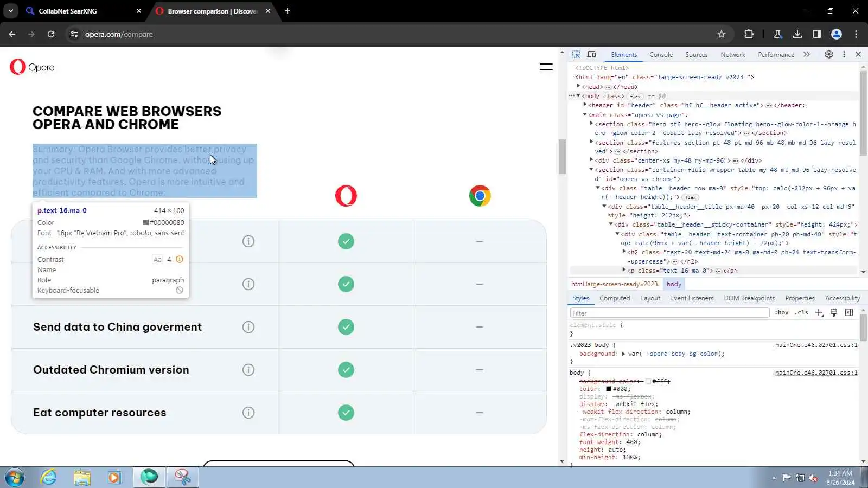
Task: Open the Accessibility tab in DevTools
Action: [843, 298]
